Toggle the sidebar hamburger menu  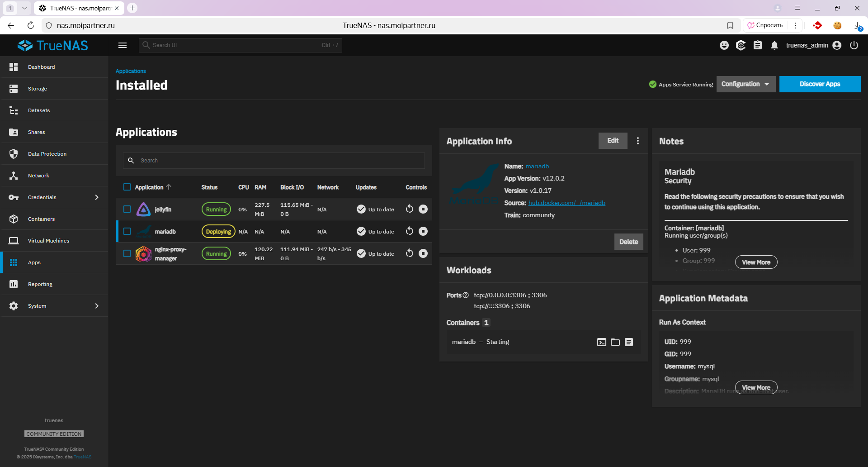(x=123, y=45)
